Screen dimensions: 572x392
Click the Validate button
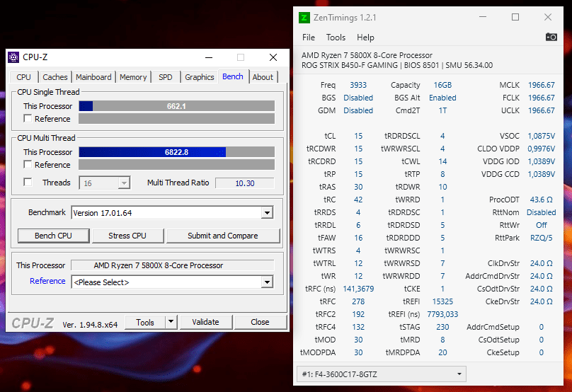206,322
